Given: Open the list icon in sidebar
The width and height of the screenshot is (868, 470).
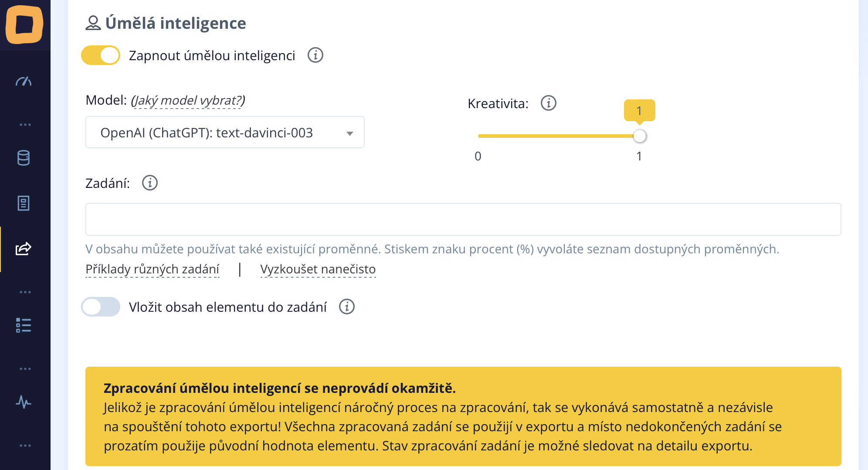Looking at the screenshot, I should click(x=24, y=325).
